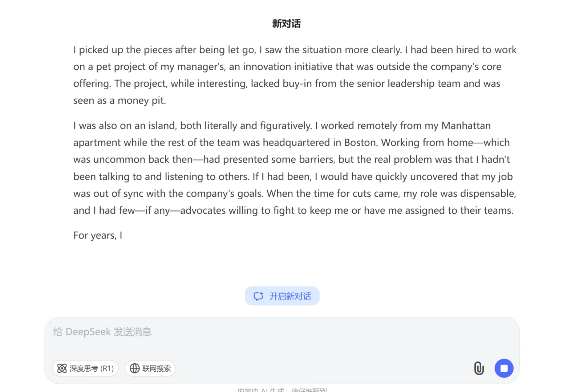The image size is (567, 392).
Task: Click the text 'R1' on the deep-think pill
Action: pos(107,368)
